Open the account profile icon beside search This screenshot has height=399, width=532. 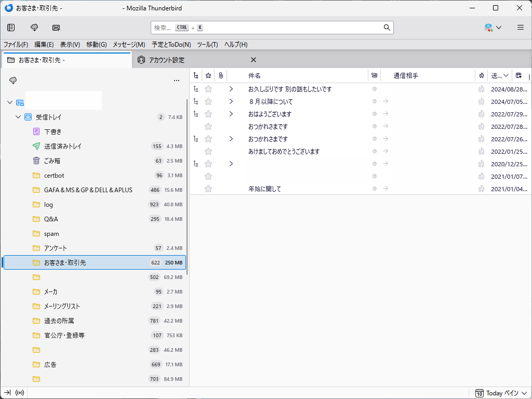pyautogui.click(x=489, y=27)
